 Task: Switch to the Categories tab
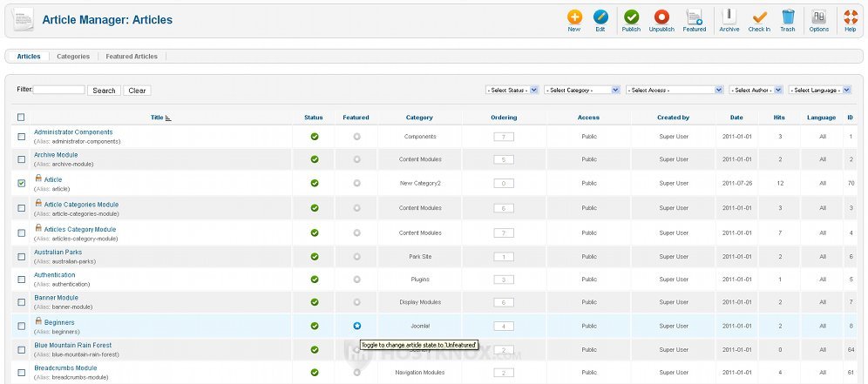73,57
